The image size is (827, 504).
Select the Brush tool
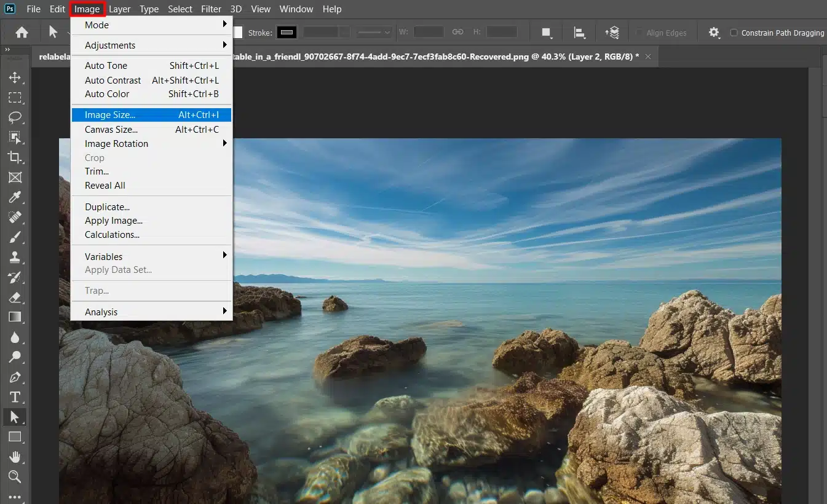[15, 237]
